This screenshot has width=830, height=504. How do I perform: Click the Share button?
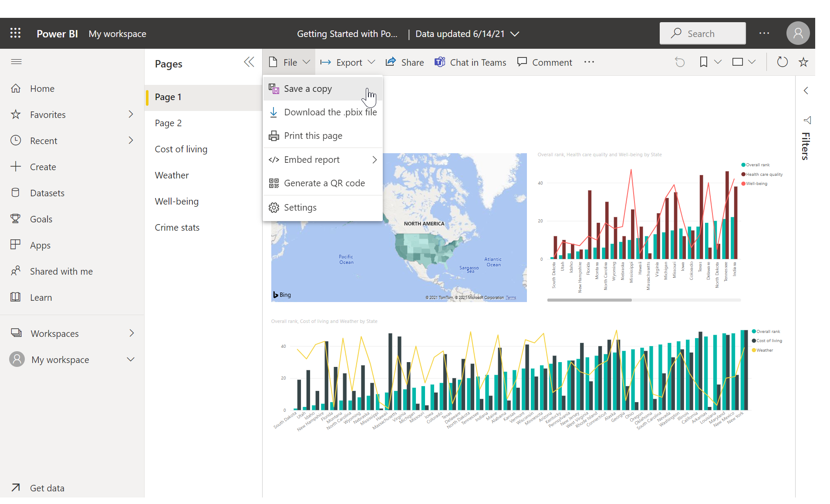[x=405, y=62]
